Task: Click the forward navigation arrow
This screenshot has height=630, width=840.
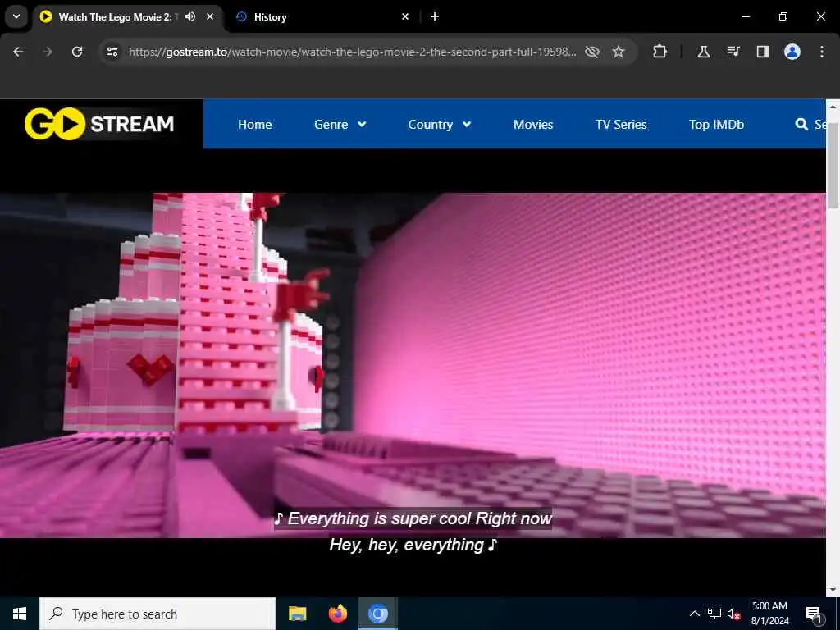Action: pos(48,52)
